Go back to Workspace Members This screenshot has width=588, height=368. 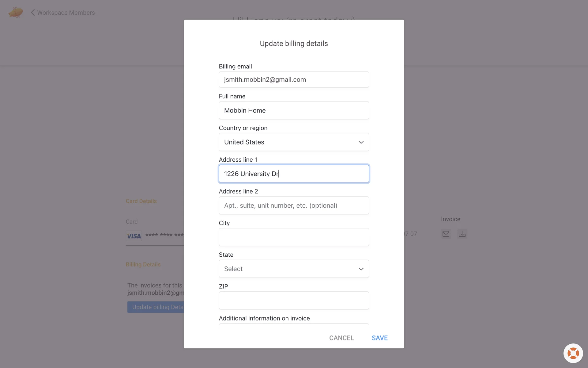tap(66, 13)
